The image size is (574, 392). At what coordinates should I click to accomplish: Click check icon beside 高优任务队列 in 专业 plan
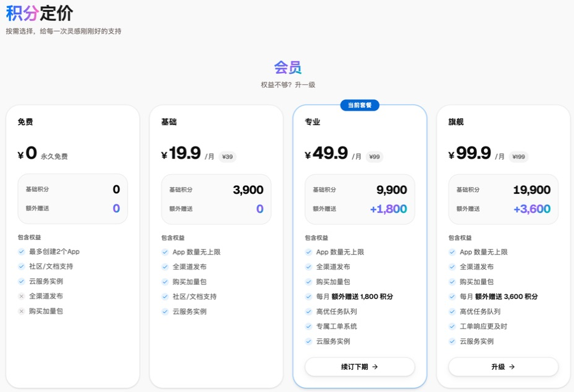coord(308,311)
